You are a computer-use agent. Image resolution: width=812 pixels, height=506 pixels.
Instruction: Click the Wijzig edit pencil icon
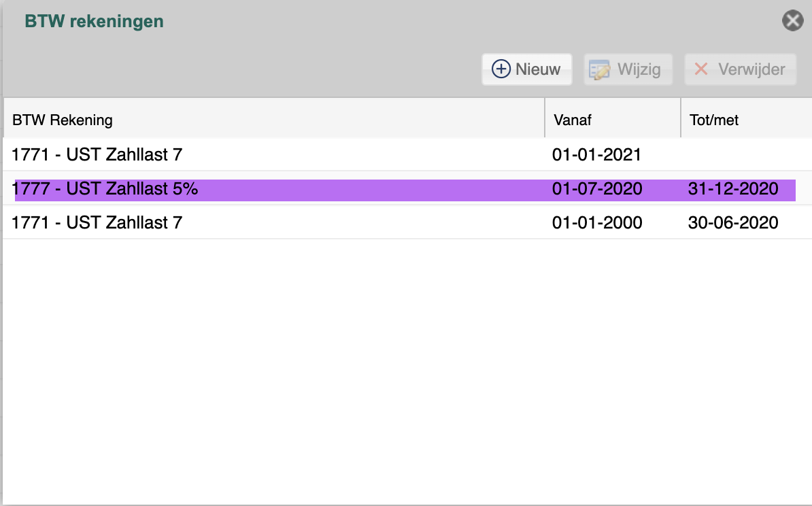[x=599, y=70]
